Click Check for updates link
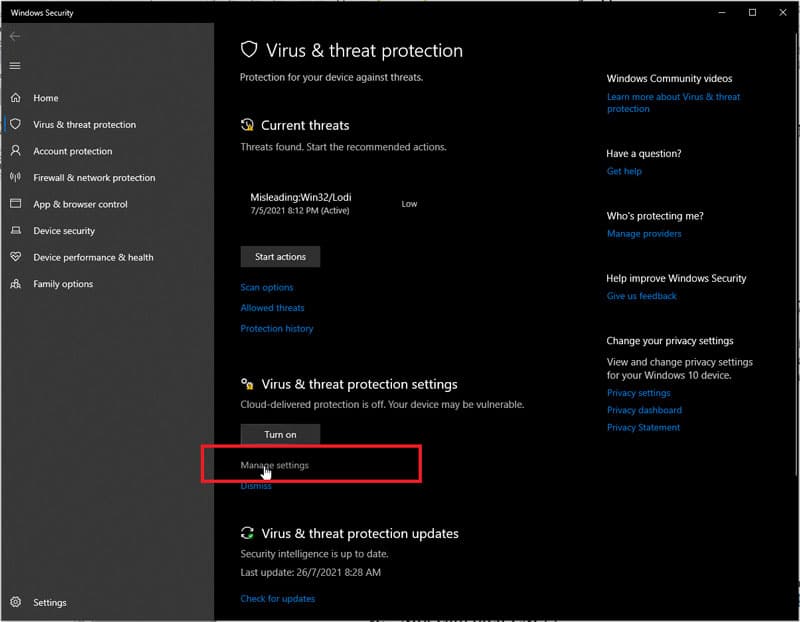The height and width of the screenshot is (622, 800). (277, 598)
